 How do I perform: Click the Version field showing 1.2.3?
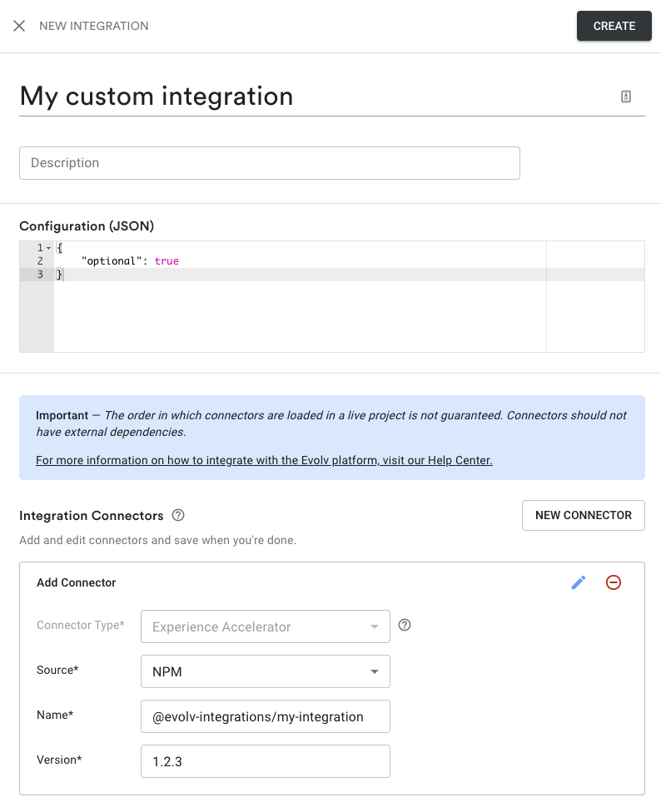point(266,761)
